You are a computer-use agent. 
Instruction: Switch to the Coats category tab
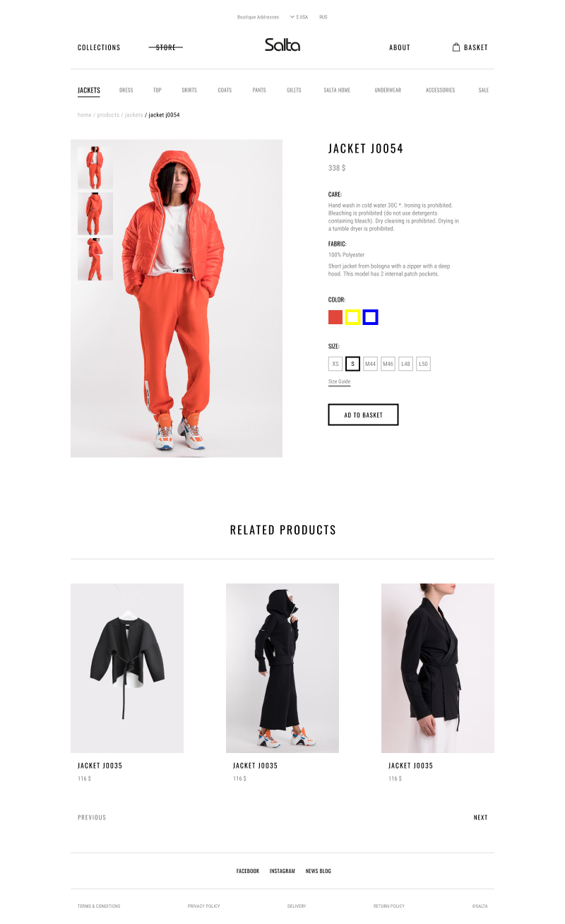225,90
